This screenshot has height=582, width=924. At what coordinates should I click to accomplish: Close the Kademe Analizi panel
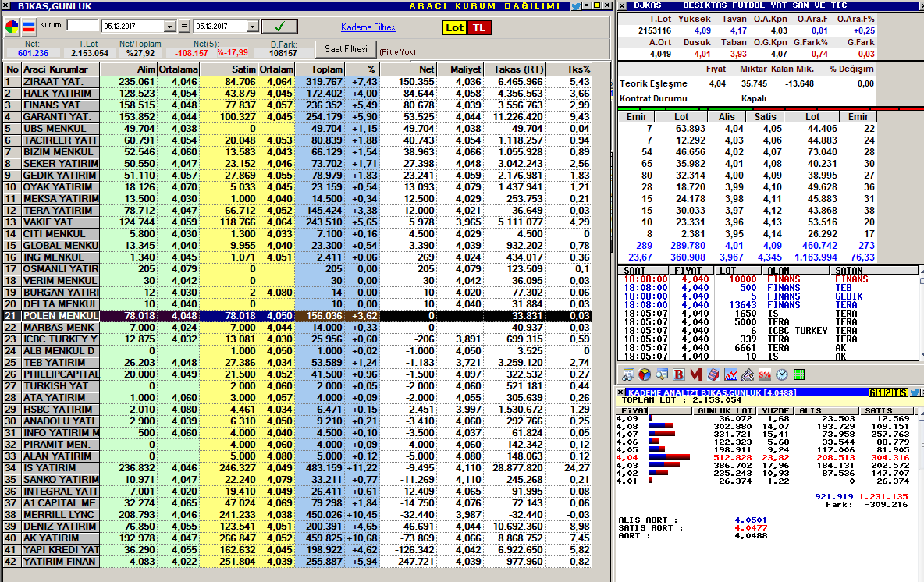click(620, 392)
